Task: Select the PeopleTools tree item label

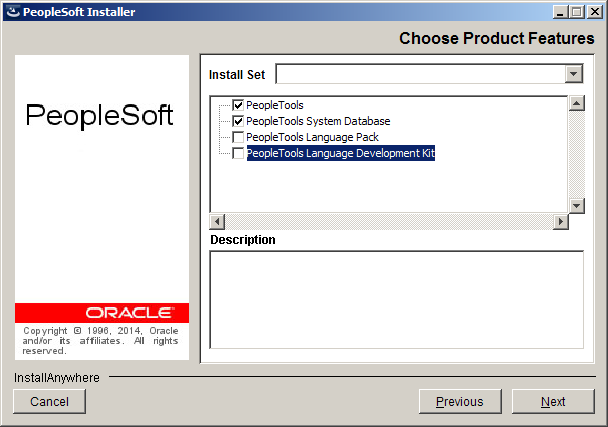Action: (275, 105)
